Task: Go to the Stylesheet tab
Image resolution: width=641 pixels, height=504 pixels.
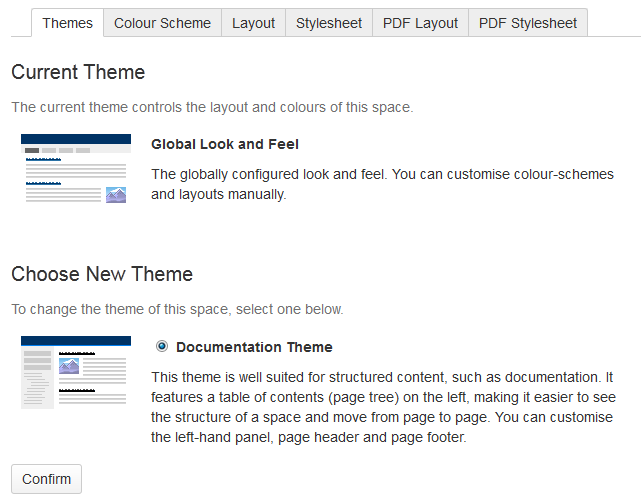Action: coord(329,23)
